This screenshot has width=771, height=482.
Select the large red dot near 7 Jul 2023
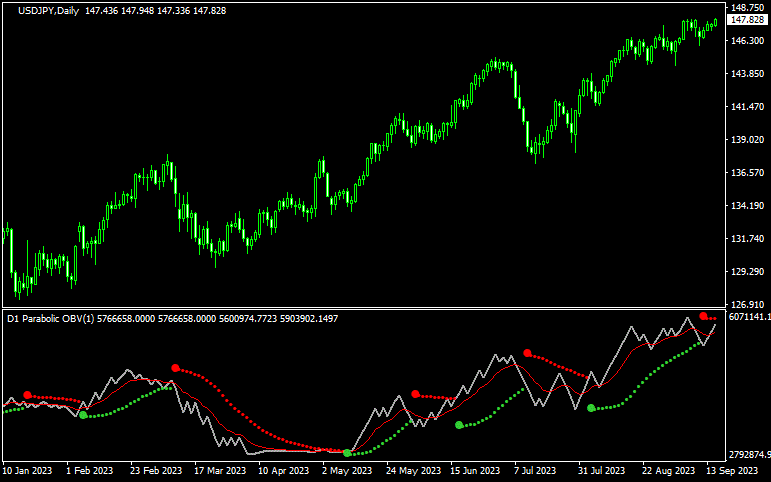click(x=527, y=353)
